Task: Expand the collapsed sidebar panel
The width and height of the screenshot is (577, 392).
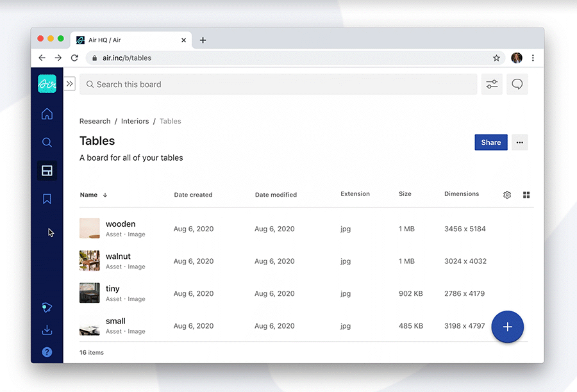Action: (70, 84)
